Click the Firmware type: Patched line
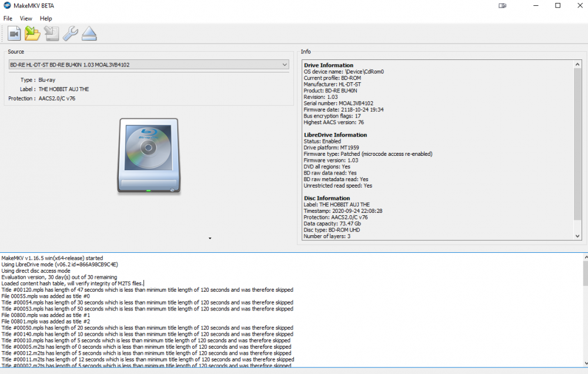Viewport: 588px width, 374px height. [368, 154]
